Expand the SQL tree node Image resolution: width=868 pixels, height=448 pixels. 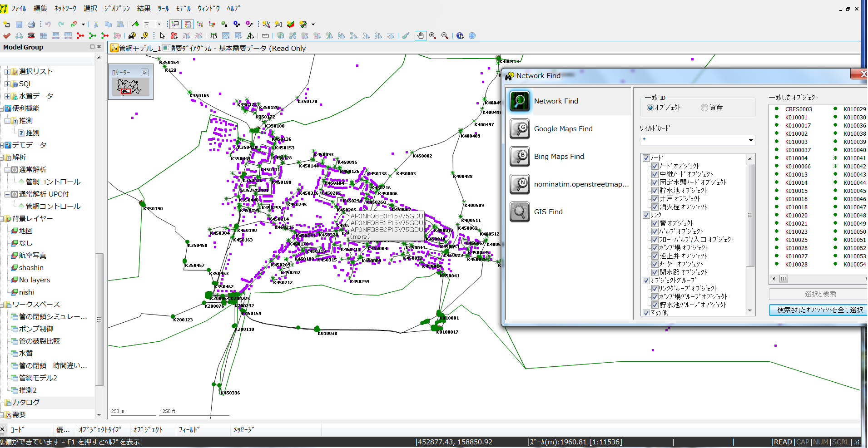coord(7,84)
